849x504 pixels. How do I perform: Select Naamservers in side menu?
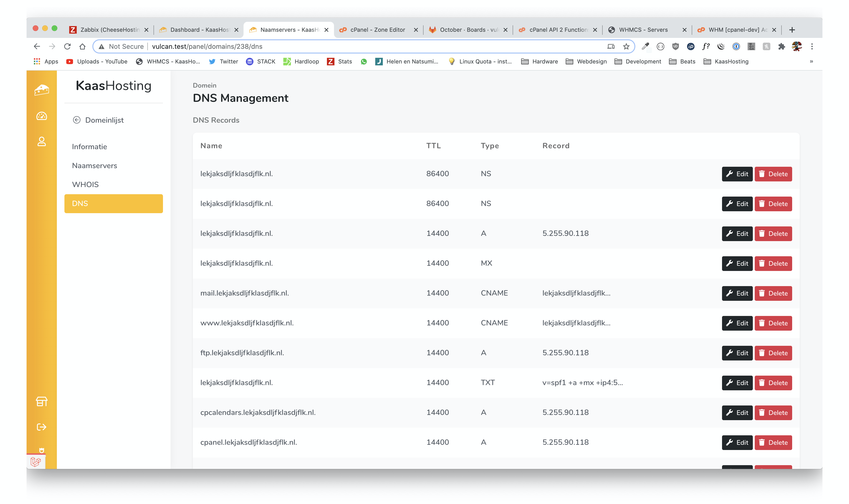pyautogui.click(x=95, y=166)
